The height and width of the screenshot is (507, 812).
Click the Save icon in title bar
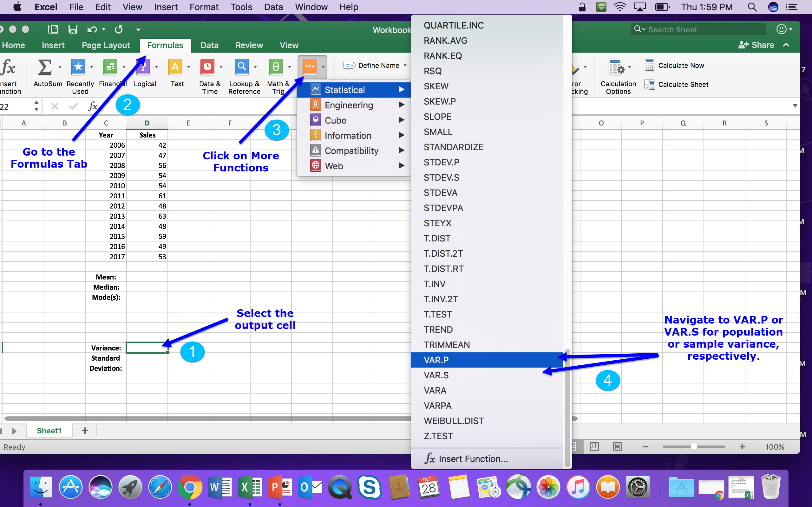pyautogui.click(x=73, y=29)
